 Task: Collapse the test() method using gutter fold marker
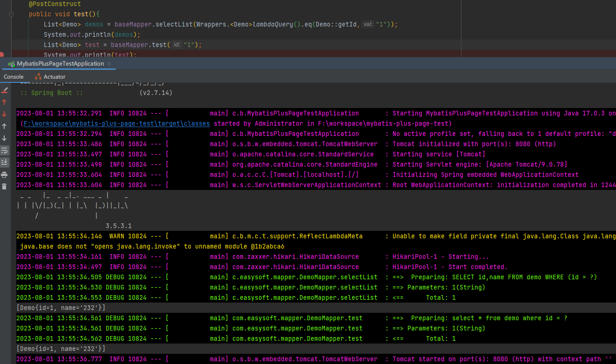(x=11, y=14)
